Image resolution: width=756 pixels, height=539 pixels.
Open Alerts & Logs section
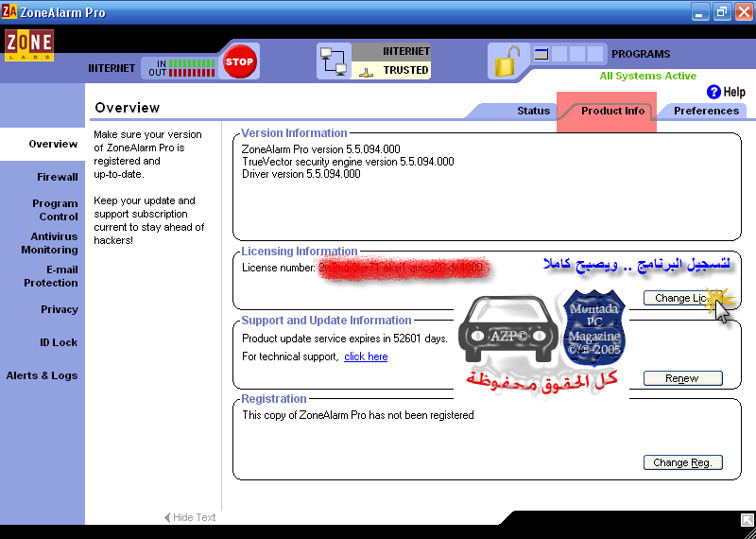[42, 375]
